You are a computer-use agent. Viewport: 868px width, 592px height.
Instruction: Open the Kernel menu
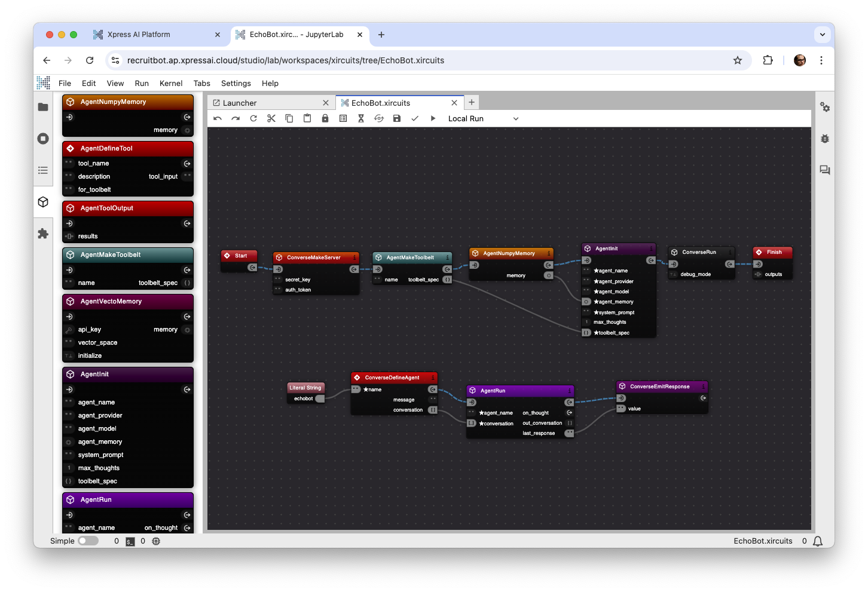tap(171, 83)
